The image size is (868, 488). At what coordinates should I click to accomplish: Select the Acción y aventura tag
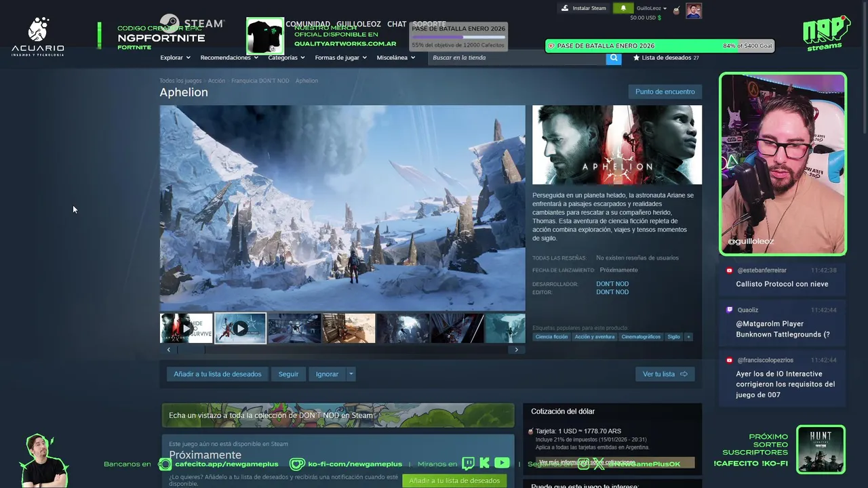pyautogui.click(x=594, y=337)
